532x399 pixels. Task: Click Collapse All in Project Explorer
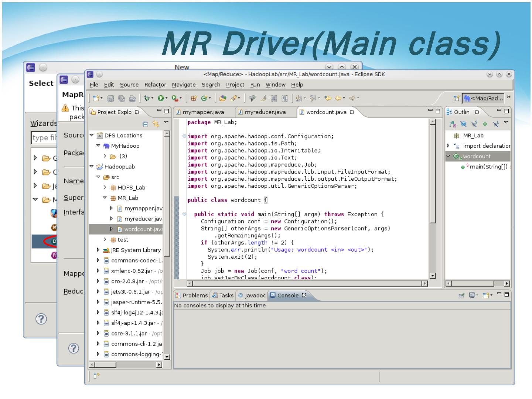tap(145, 124)
